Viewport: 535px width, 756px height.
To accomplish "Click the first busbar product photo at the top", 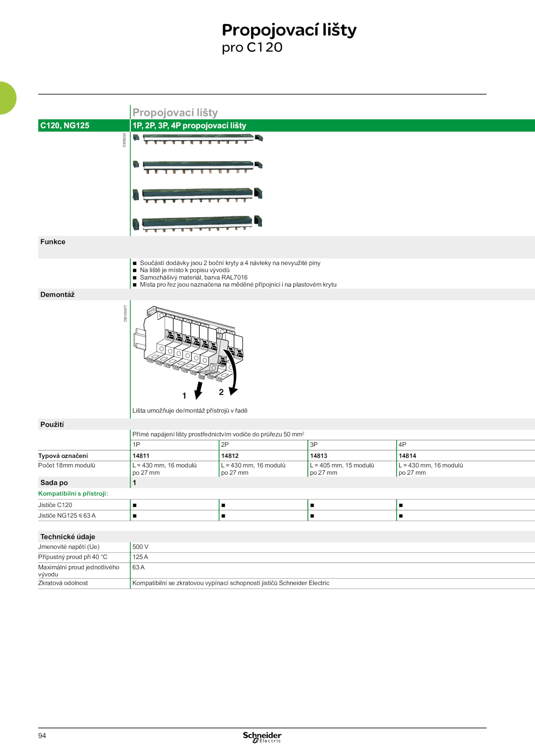I will pyautogui.click(x=198, y=139).
